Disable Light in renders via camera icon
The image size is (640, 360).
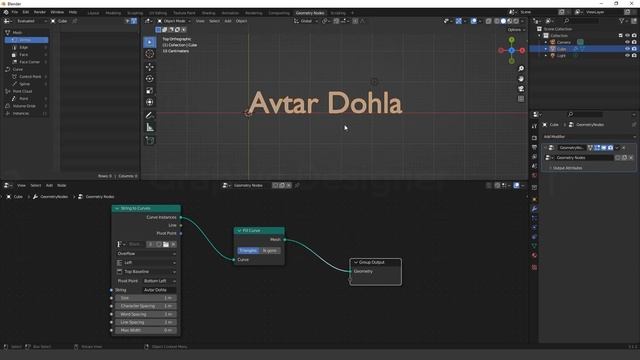634,56
